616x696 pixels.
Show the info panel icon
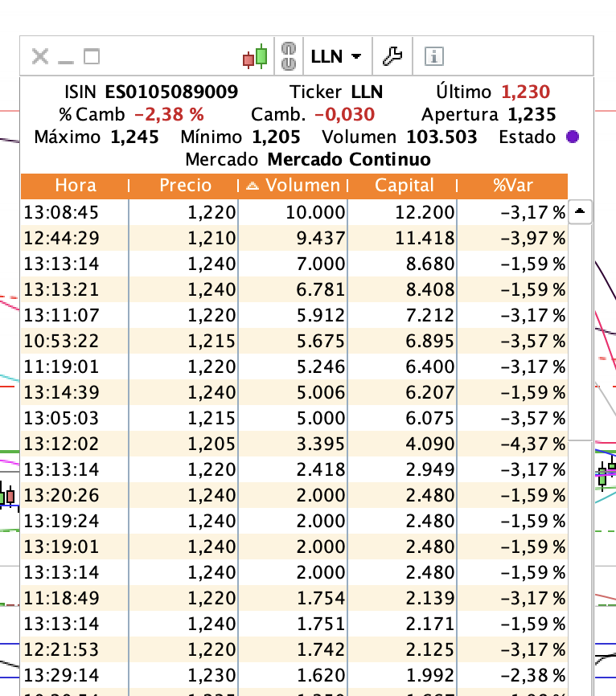coord(434,56)
